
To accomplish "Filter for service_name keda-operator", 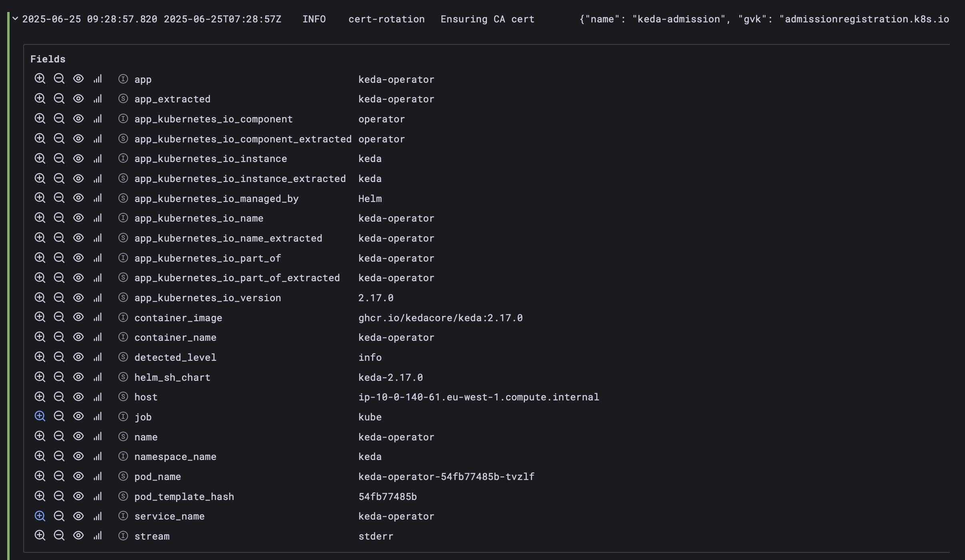I will (40, 516).
